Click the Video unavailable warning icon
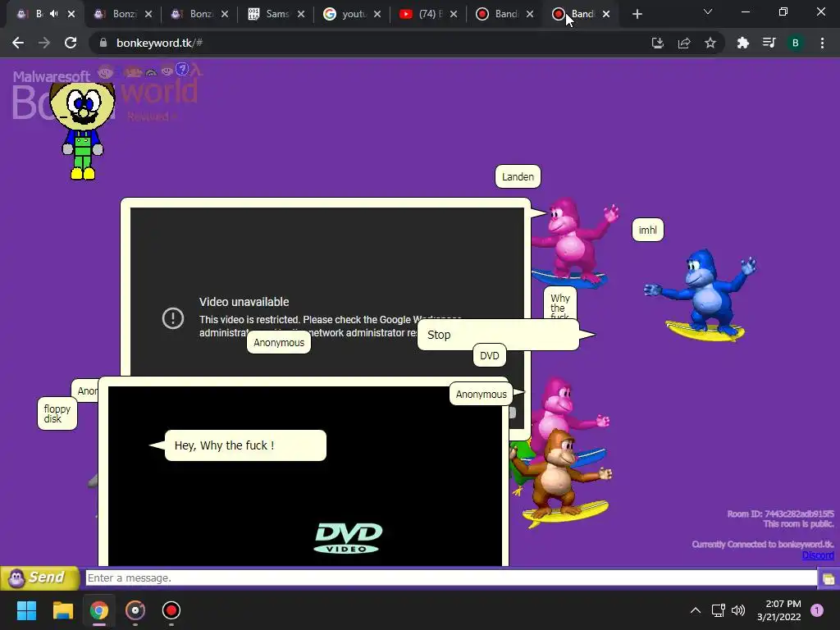840x630 pixels. pyautogui.click(x=172, y=318)
